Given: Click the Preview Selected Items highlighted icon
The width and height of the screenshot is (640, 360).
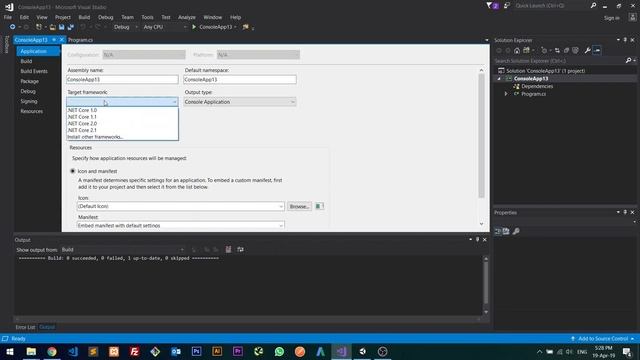Looking at the screenshot, I should pos(597,50).
